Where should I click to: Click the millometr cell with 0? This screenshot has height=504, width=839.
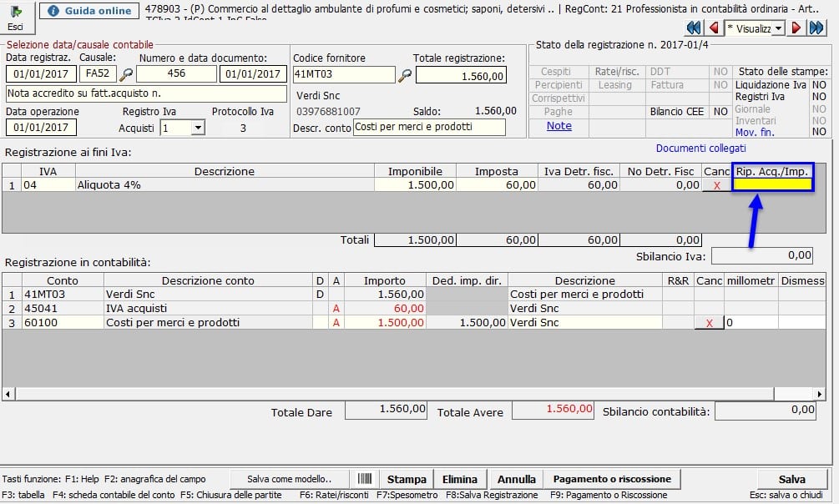pos(751,323)
